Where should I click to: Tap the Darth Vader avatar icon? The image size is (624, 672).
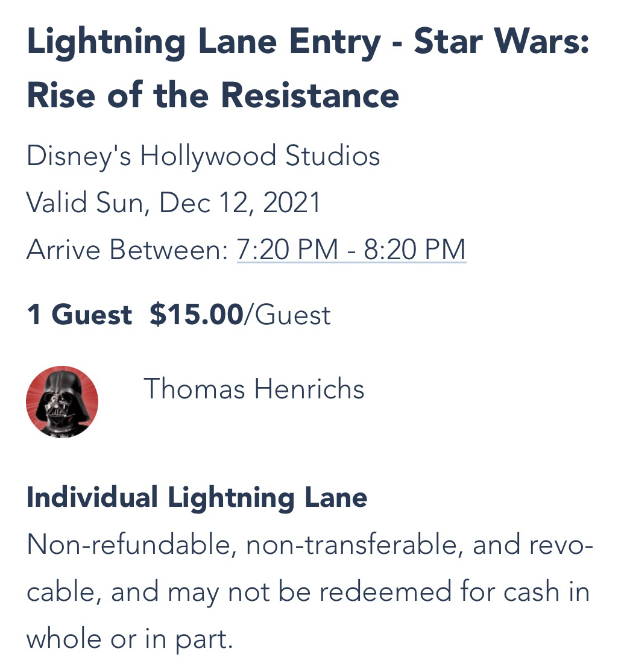pos(62,401)
